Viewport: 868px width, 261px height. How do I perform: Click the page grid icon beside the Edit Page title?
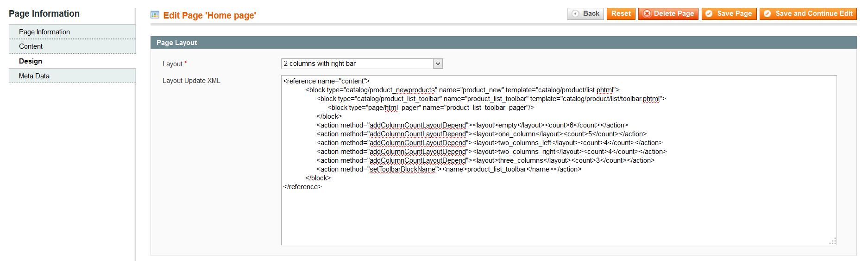coord(155,15)
